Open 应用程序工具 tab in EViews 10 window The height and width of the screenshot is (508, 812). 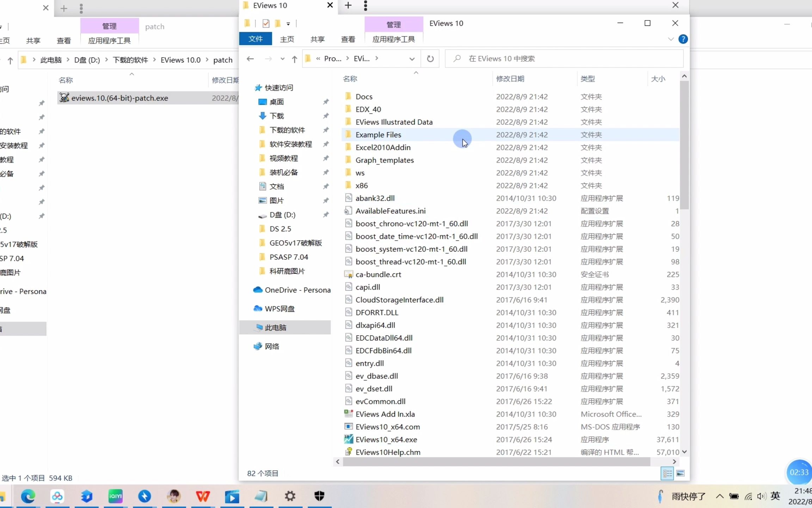tap(394, 39)
